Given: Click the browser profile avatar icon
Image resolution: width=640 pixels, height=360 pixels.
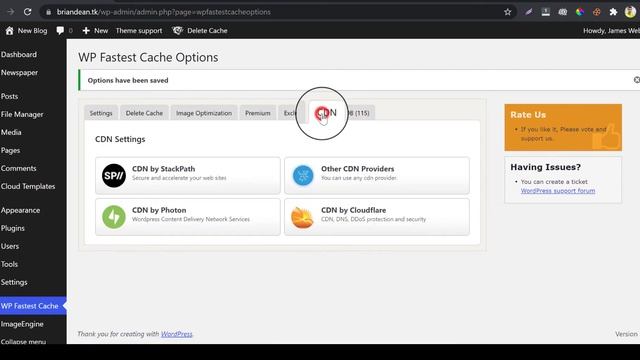Looking at the screenshot, I should point(630,12).
